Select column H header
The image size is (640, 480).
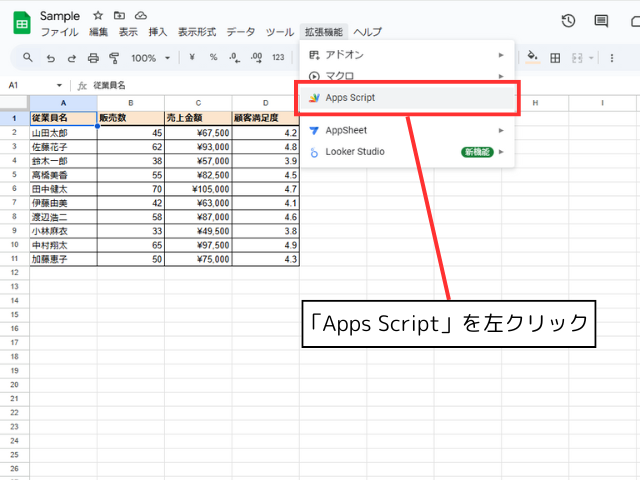click(x=535, y=103)
